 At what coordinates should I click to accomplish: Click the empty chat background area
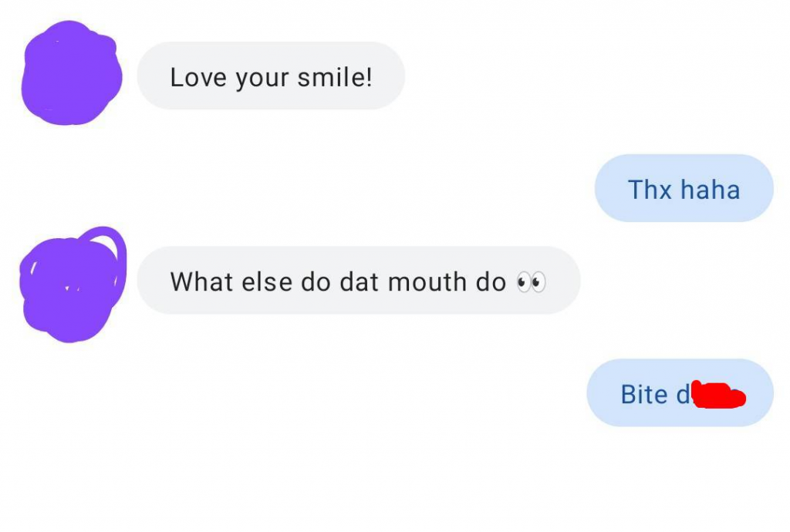(x=309, y=478)
